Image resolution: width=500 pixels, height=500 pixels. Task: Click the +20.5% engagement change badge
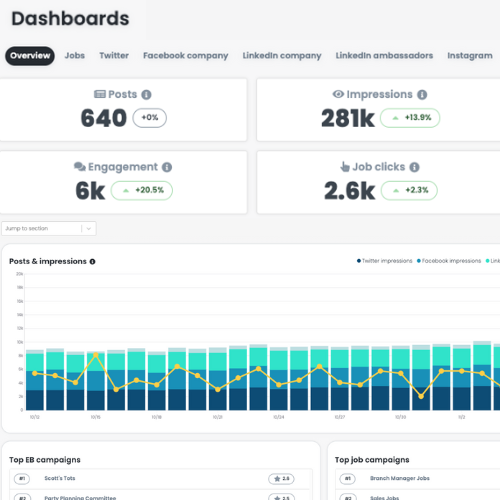[142, 190]
